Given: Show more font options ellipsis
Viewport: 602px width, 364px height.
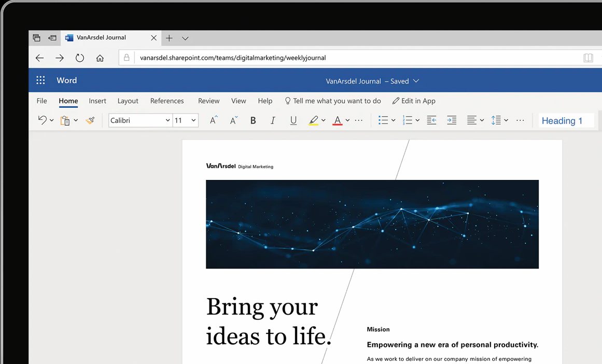Looking at the screenshot, I should [359, 120].
